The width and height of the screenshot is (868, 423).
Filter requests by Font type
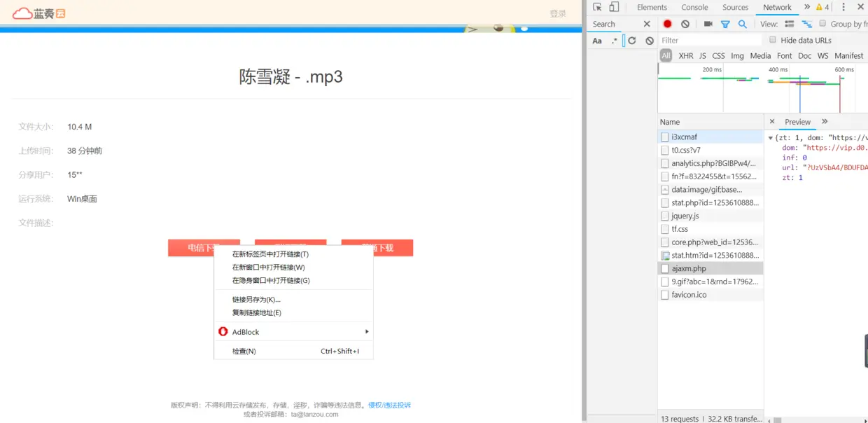coord(785,55)
